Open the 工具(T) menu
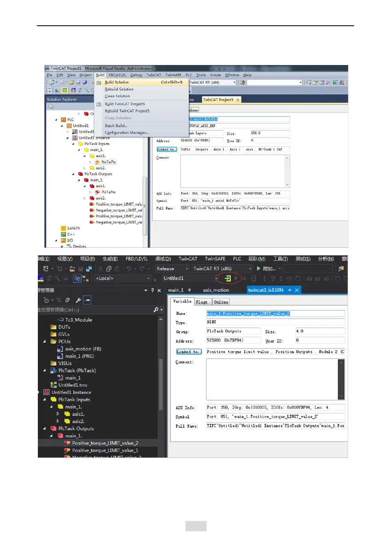This screenshot has width=392, height=557. [x=280, y=259]
